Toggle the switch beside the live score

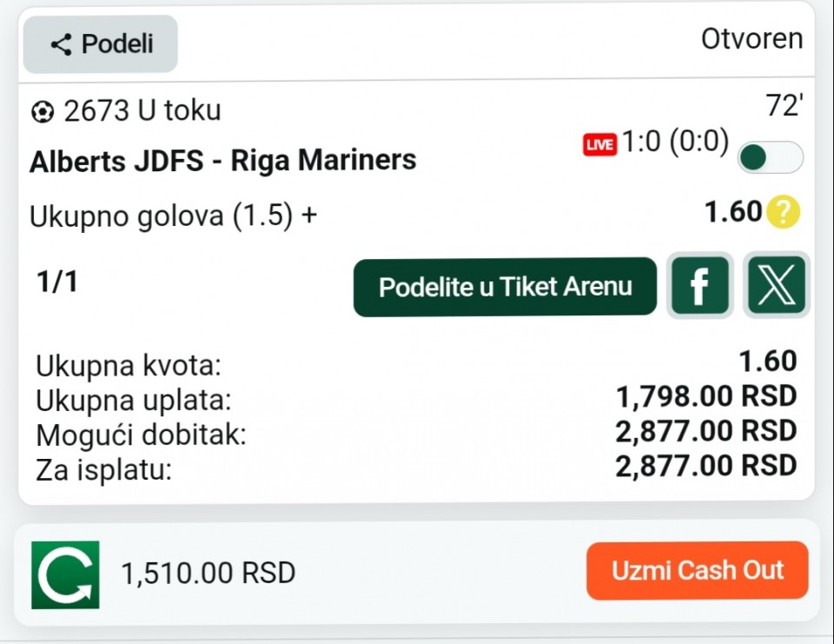(x=770, y=157)
